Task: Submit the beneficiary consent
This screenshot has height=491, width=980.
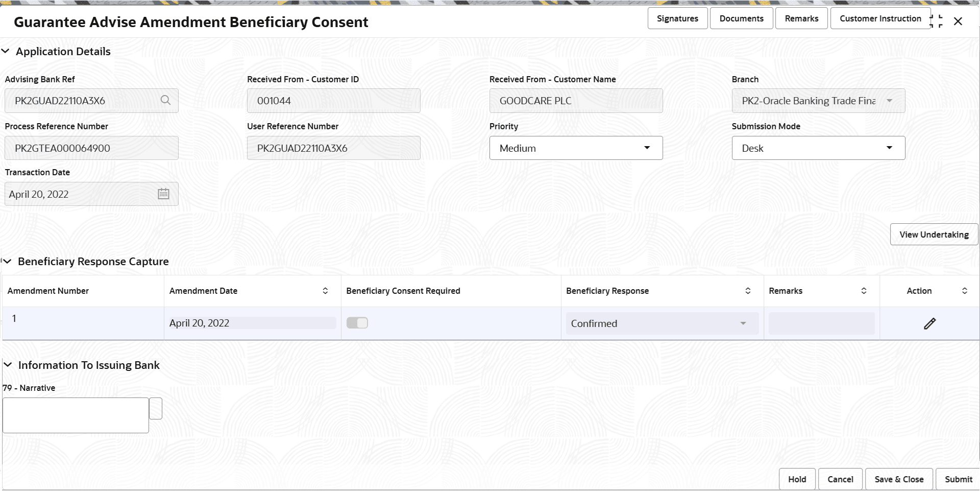Action: [x=959, y=479]
